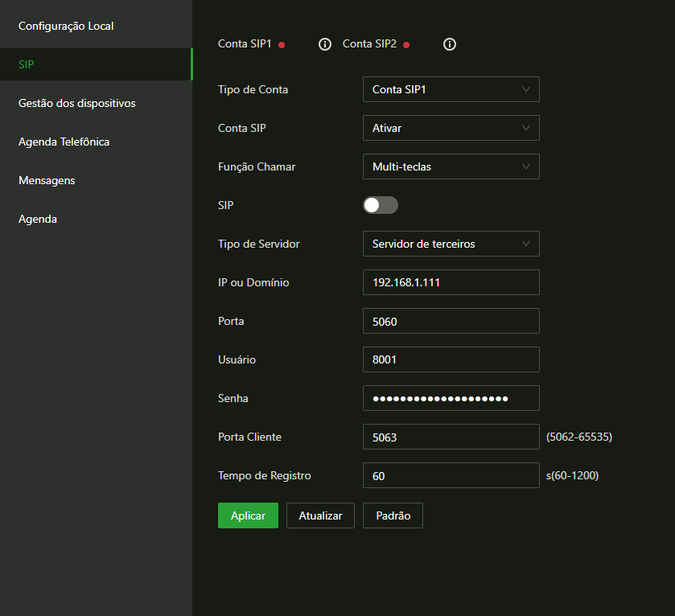Focus the Porta field with 5060
675x616 pixels.
451,321
